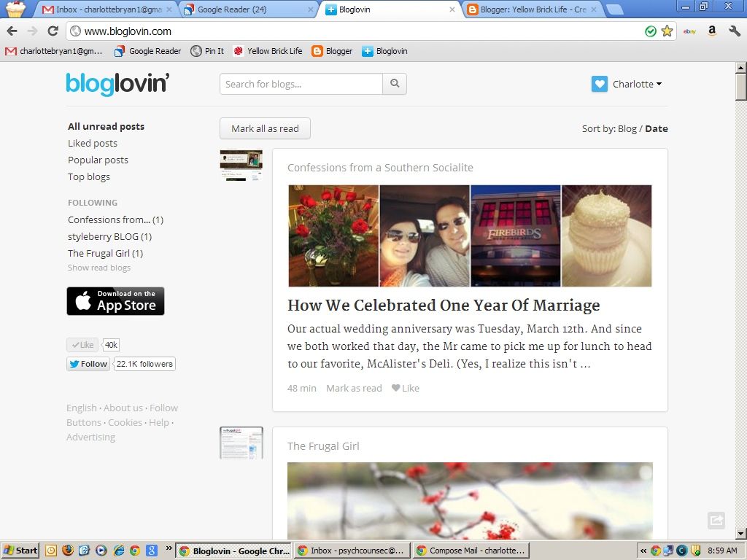747x560 pixels.
Task: Click the magnifier search button
Action: pos(395,84)
